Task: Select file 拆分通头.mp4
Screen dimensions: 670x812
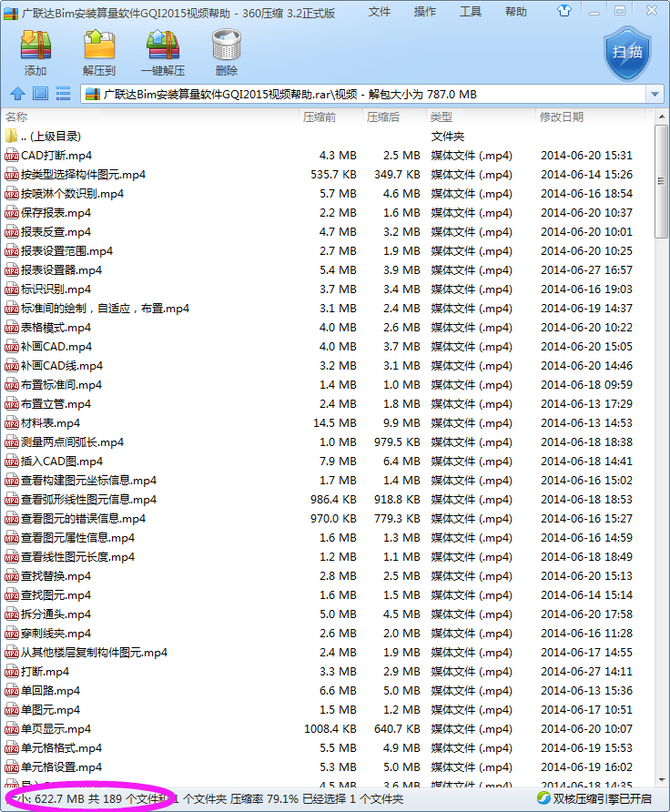Action: (x=56, y=614)
